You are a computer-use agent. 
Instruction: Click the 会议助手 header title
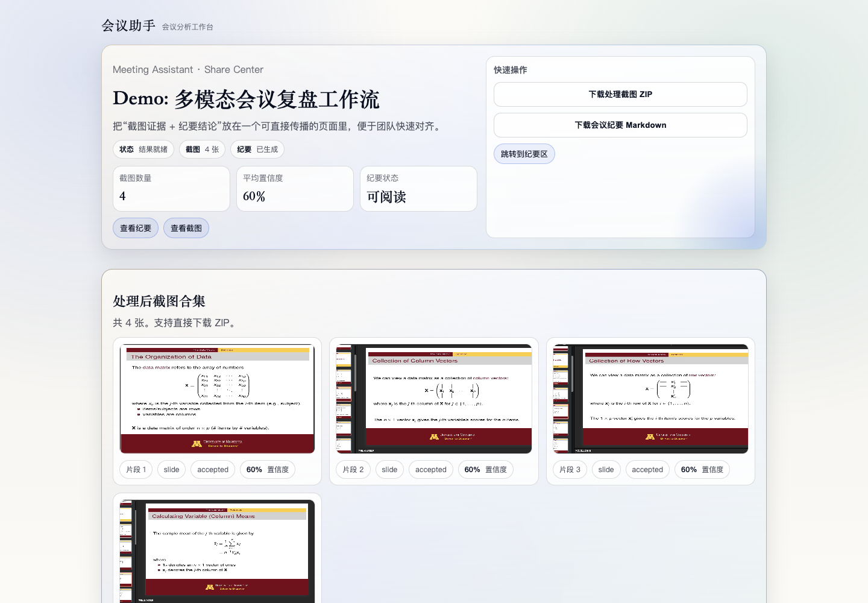coord(128,25)
